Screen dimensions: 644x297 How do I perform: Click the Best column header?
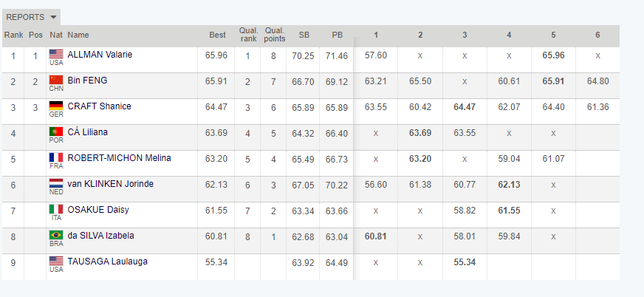217,35
